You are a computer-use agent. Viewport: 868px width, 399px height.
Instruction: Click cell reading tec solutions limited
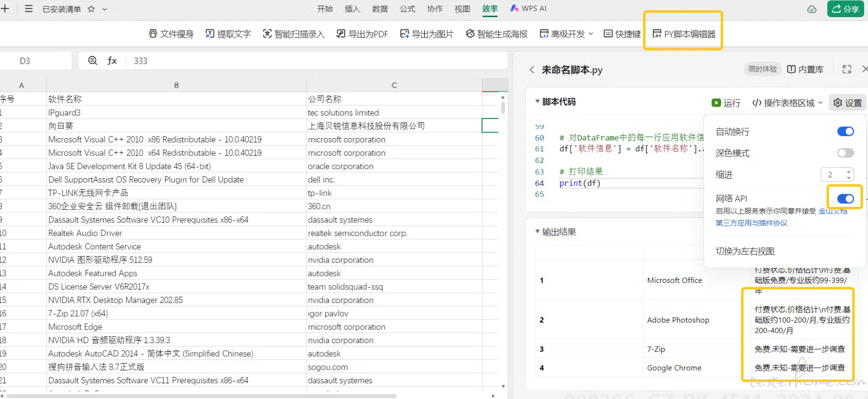coord(394,113)
